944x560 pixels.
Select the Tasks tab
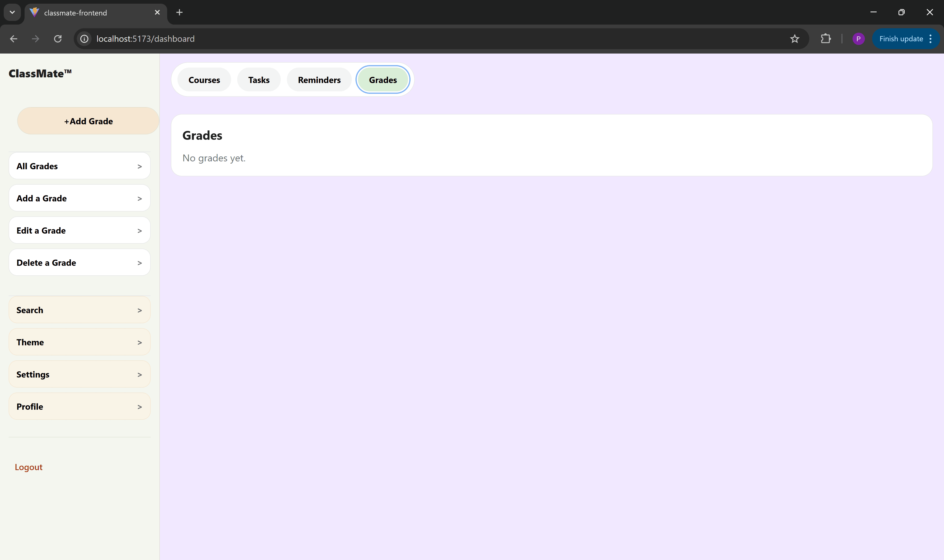coord(259,80)
